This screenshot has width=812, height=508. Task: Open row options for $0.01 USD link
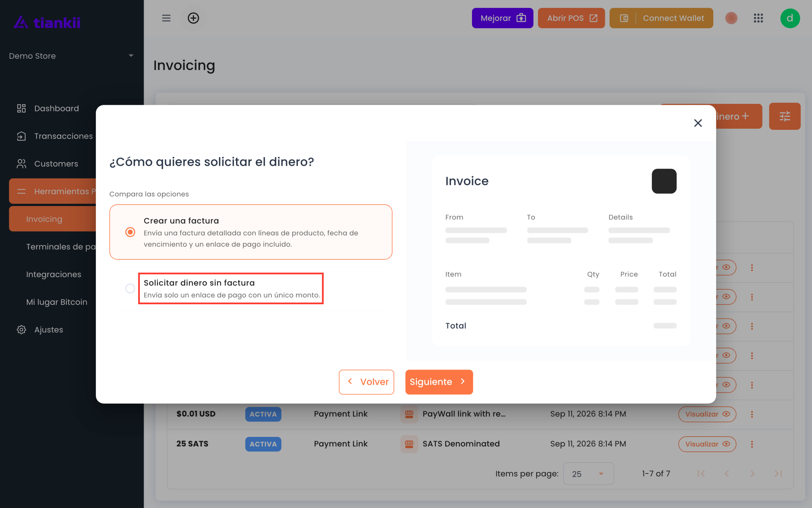(x=752, y=414)
